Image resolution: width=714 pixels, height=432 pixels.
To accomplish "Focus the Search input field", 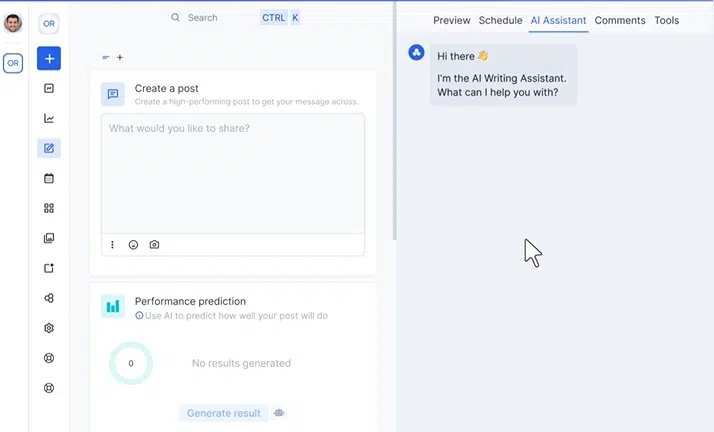I will coord(203,18).
